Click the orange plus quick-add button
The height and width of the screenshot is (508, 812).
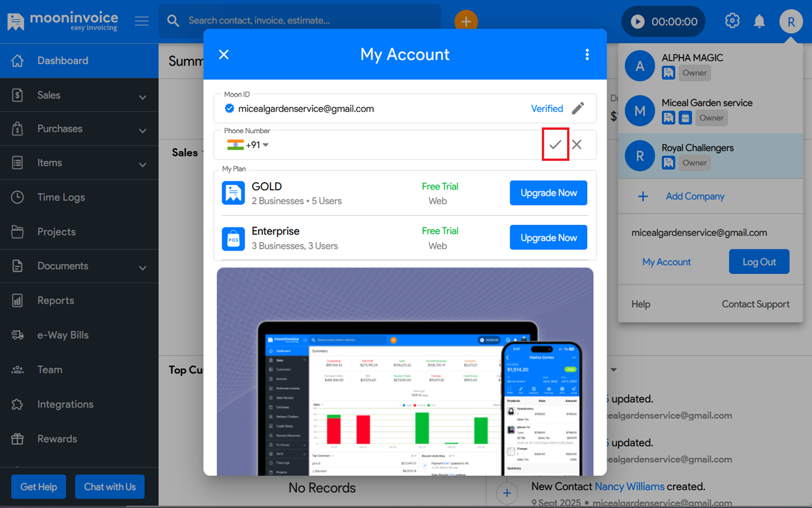(x=466, y=21)
